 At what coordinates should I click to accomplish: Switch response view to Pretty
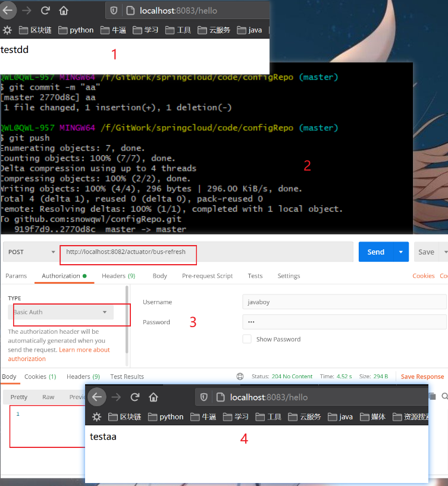pyautogui.click(x=19, y=397)
